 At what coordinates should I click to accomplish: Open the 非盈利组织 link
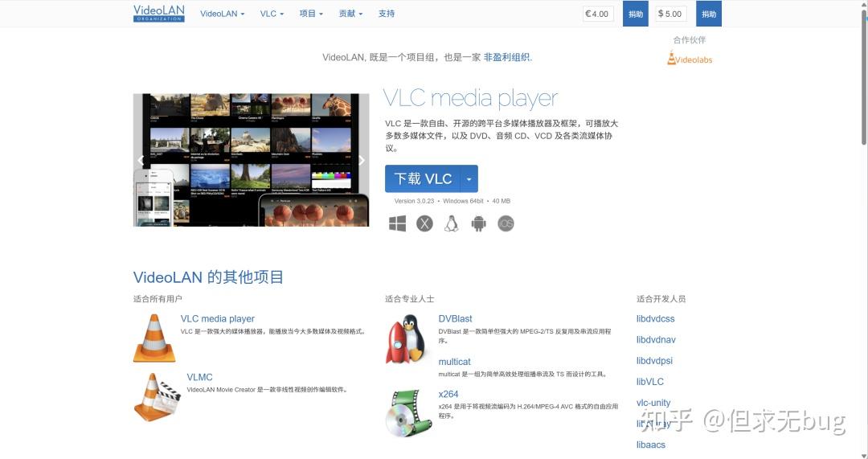(506, 57)
